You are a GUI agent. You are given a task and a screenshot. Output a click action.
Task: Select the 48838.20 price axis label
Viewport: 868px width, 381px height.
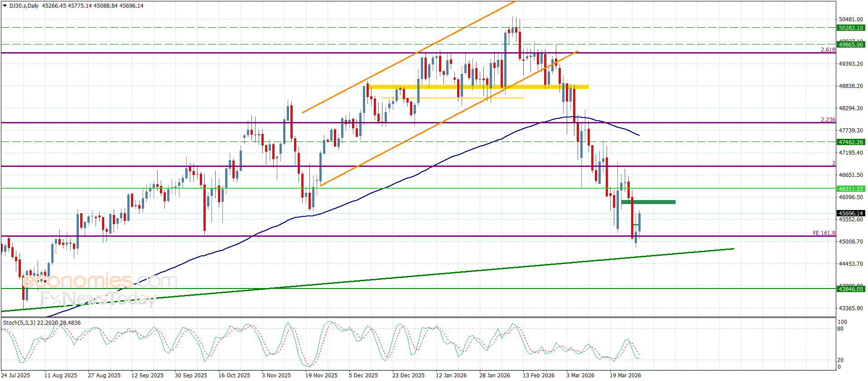point(851,86)
